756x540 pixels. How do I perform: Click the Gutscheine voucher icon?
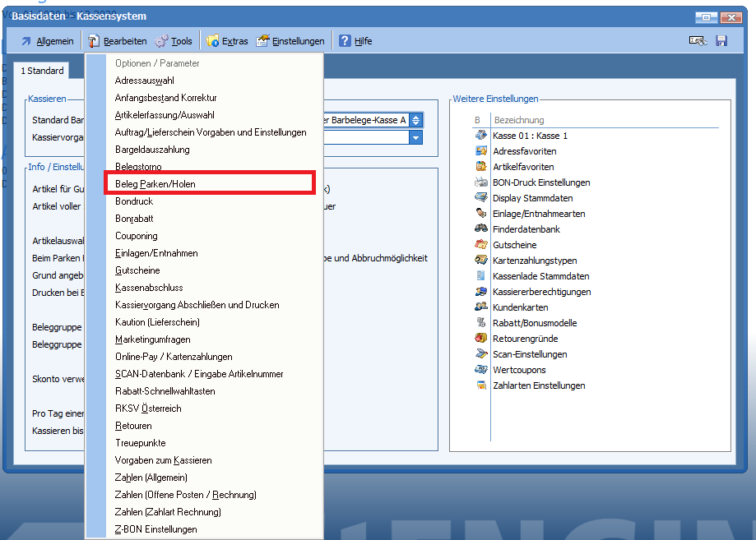[x=481, y=245]
